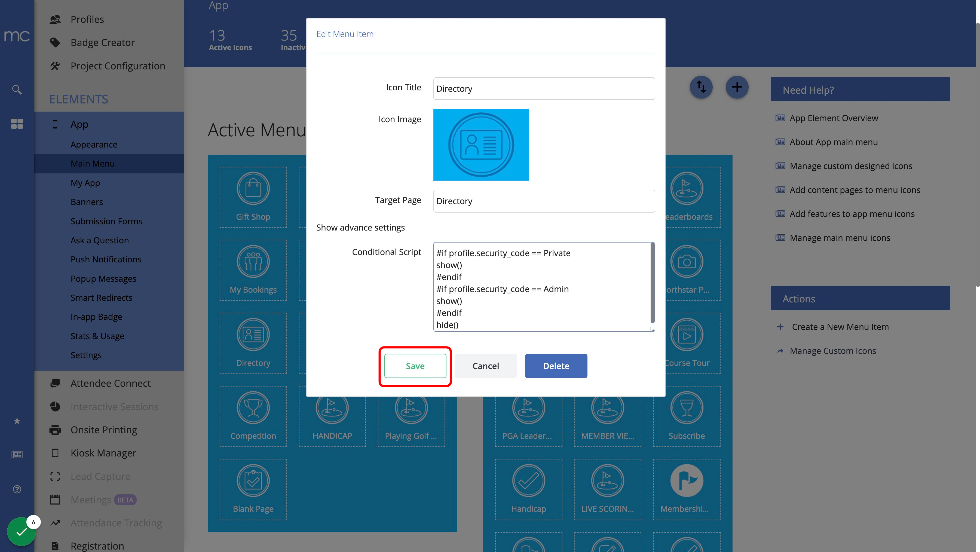This screenshot has height=552, width=980.
Task: Click the Conditional Script scrollbar
Action: (653, 283)
